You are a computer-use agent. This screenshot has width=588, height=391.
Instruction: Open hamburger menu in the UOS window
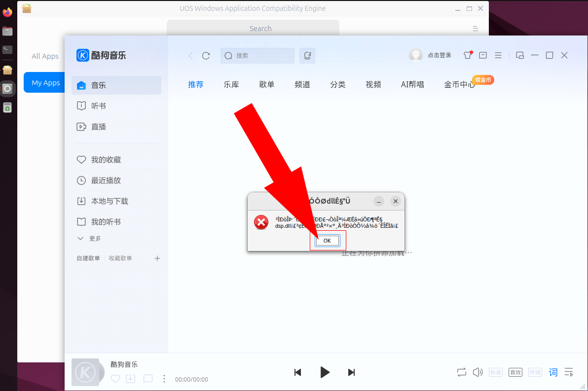pos(475,29)
